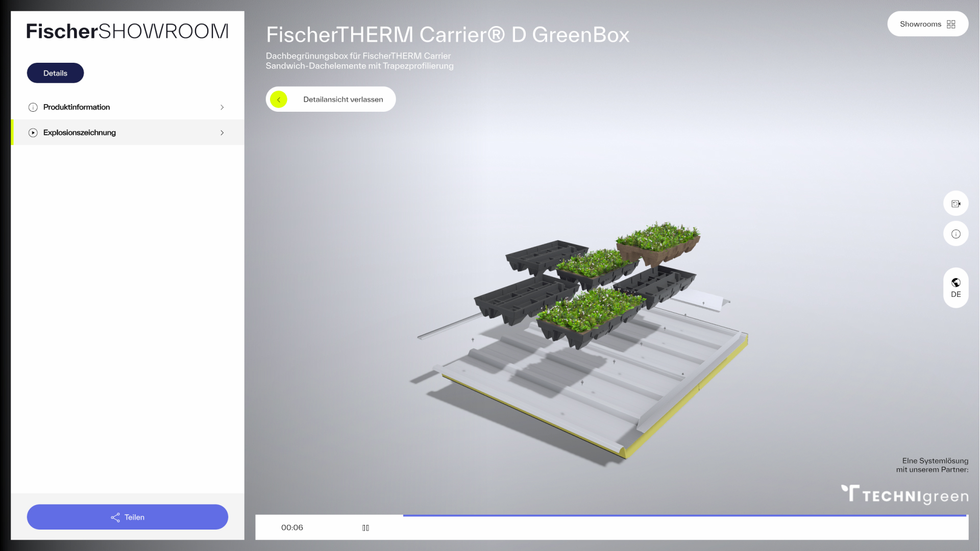Open Produktinformation menu entry

(x=77, y=107)
